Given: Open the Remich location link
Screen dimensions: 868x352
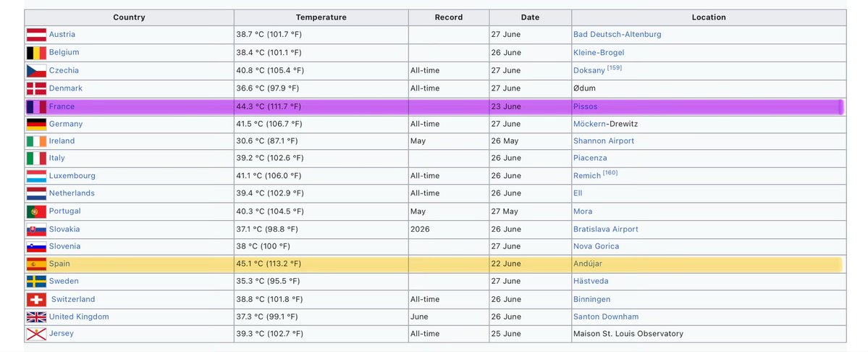Looking at the screenshot, I should point(587,175).
